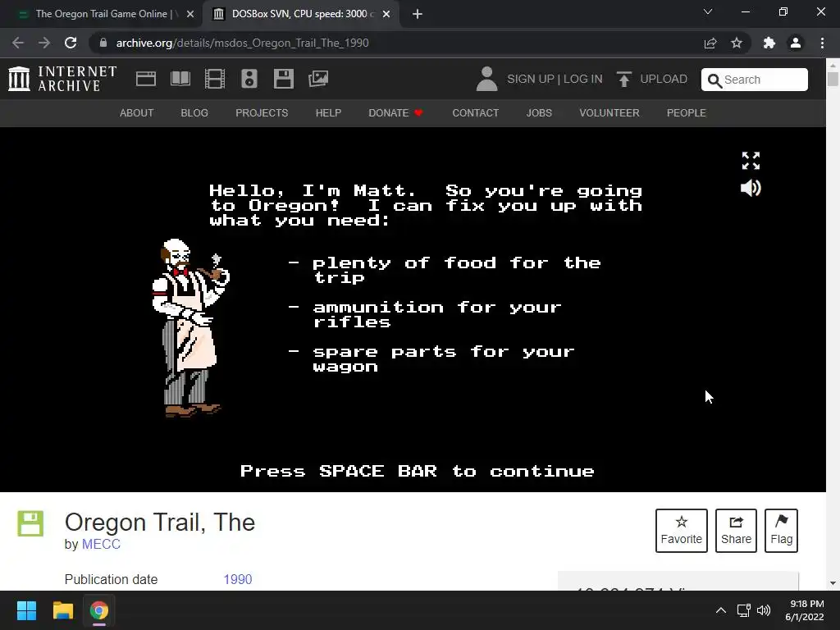The width and height of the screenshot is (840, 630).
Task: Open the Audio speaker icon in Archive nav
Action: (x=249, y=79)
